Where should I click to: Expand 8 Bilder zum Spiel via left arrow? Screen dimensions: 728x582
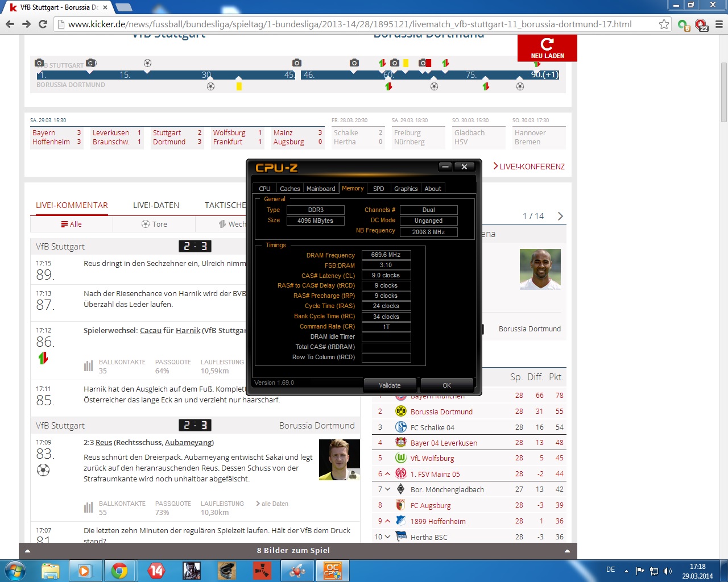[27, 551]
